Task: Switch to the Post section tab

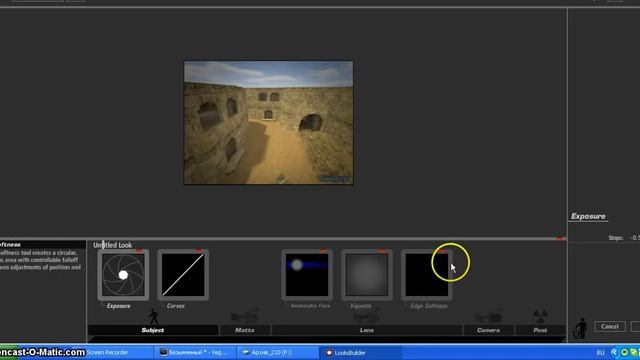Action: click(540, 330)
